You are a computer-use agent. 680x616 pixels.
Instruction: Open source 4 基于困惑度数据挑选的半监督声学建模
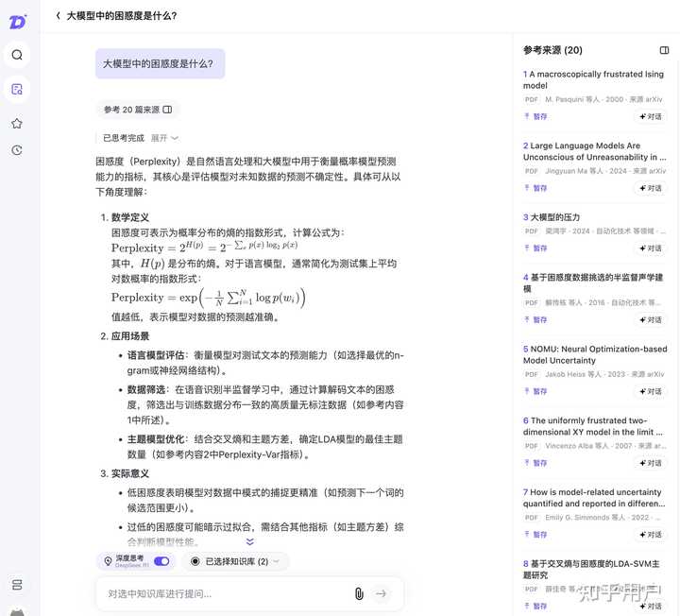pos(593,282)
